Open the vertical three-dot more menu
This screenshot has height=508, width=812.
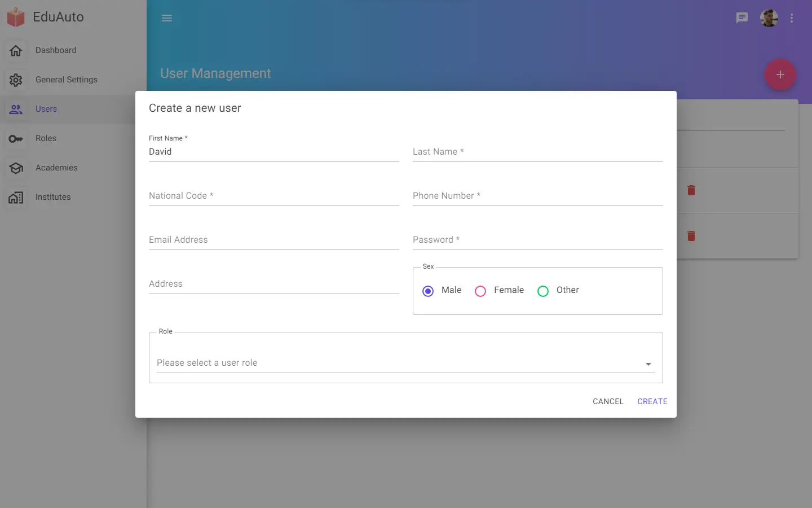point(792,18)
